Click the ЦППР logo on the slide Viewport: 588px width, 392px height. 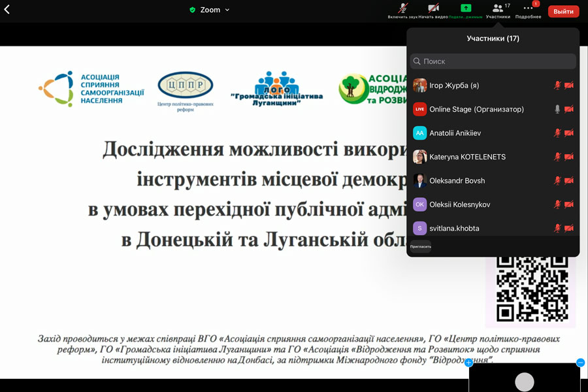(186, 91)
